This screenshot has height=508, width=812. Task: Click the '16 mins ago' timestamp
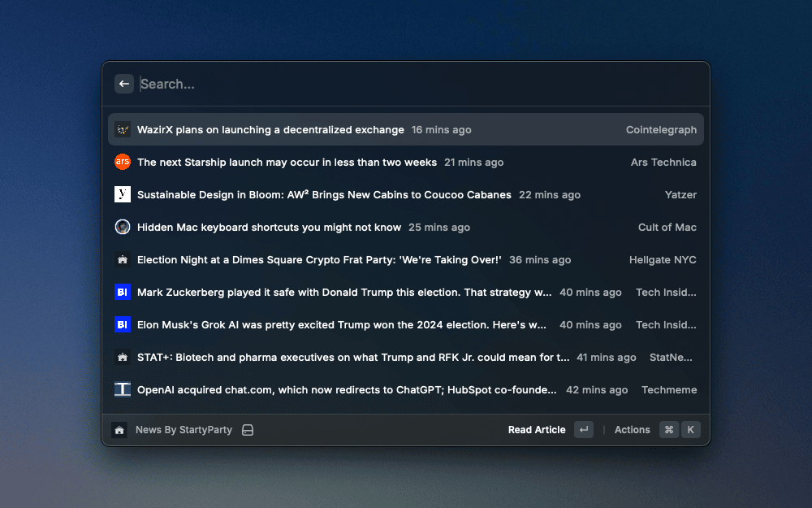441,129
